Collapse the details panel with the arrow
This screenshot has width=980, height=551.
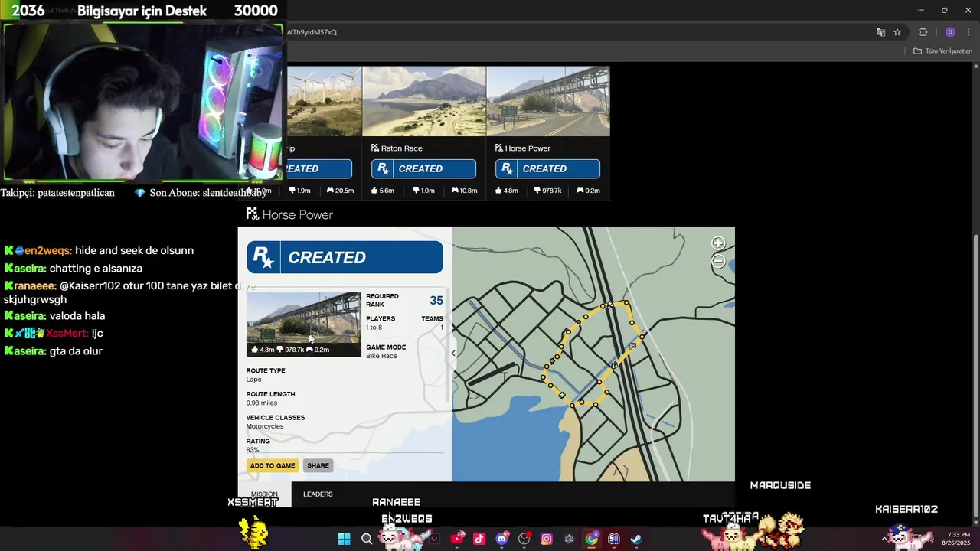[x=453, y=354]
